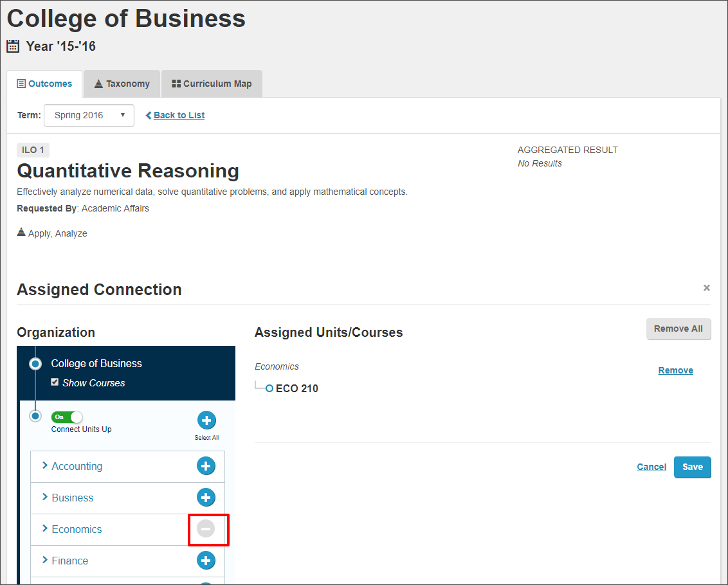Viewport: 728px width, 585px height.
Task: Click the Save button
Action: click(x=692, y=467)
